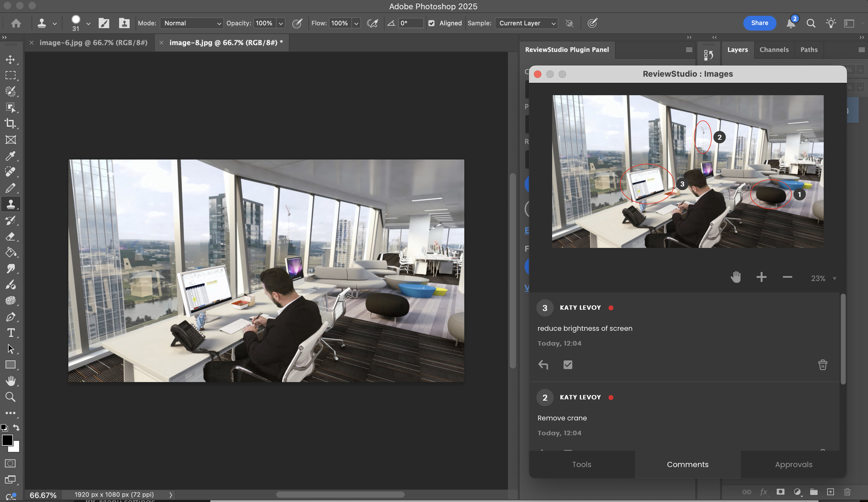Click the foreground color black swatch

(x=7, y=440)
